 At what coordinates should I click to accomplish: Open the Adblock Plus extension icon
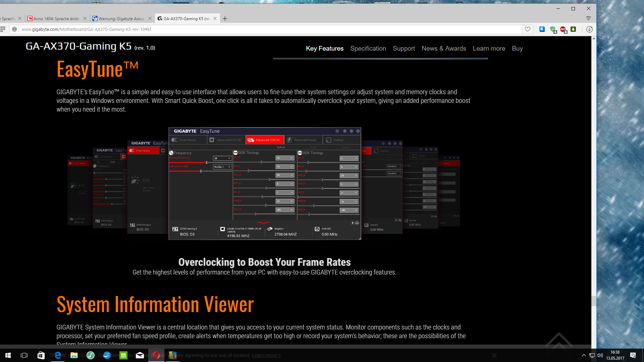pyautogui.click(x=563, y=29)
